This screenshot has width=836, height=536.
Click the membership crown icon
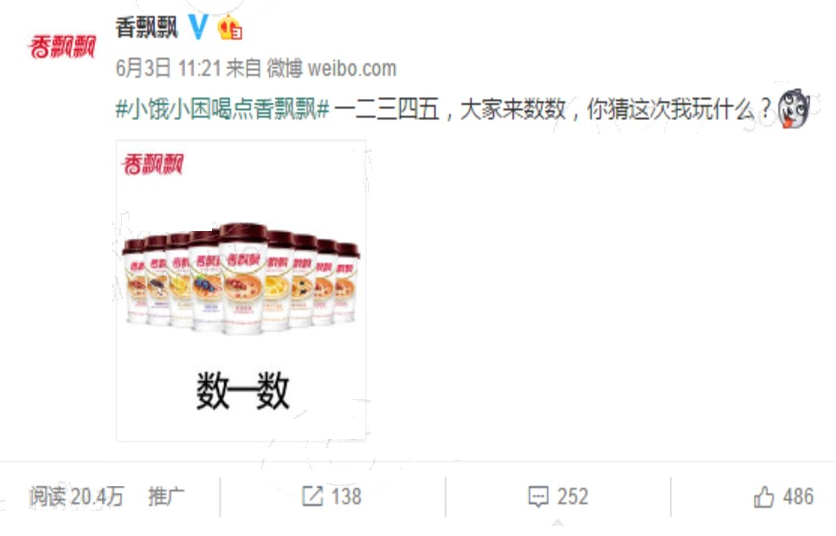[x=230, y=27]
